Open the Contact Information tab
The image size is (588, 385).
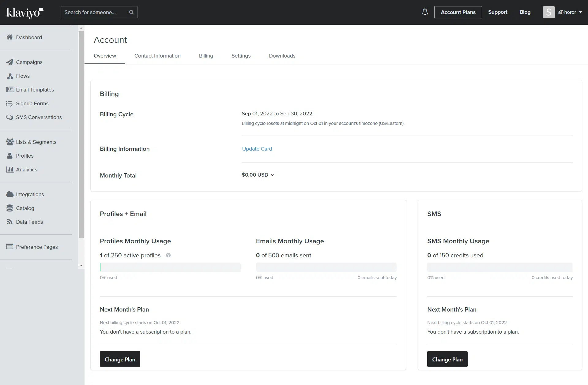pyautogui.click(x=157, y=56)
